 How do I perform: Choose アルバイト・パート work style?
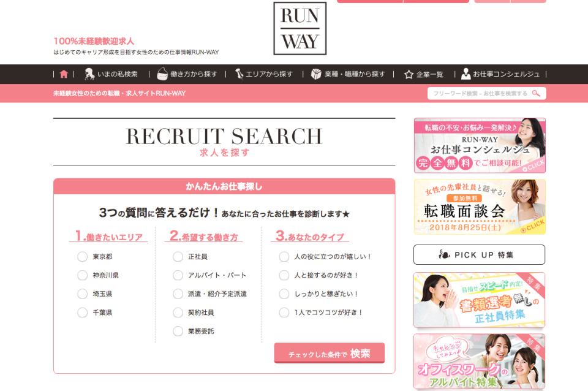tap(178, 275)
